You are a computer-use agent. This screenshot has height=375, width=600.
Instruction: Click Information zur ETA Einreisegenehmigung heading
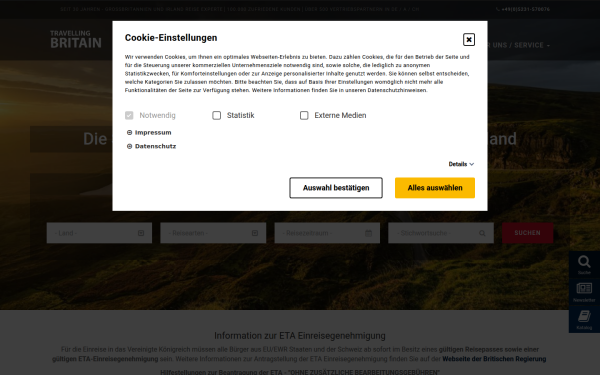click(x=300, y=336)
